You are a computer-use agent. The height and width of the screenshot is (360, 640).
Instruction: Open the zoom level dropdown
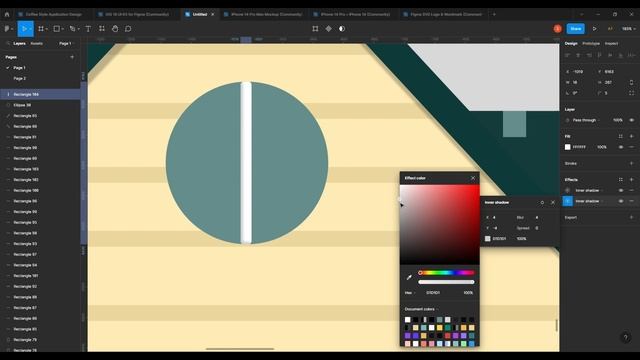[628, 29]
